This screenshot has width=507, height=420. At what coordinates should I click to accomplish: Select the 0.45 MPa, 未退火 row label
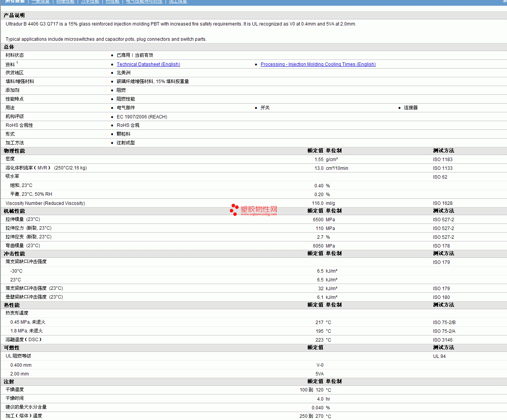pos(28,322)
